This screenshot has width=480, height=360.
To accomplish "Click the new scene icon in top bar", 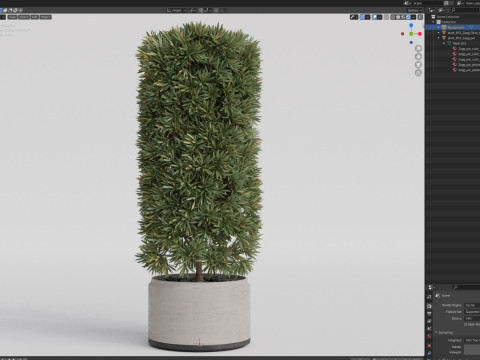I will (446, 3).
